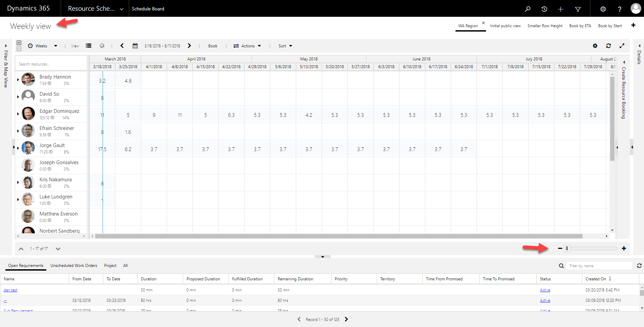Click the Book button

(212, 46)
